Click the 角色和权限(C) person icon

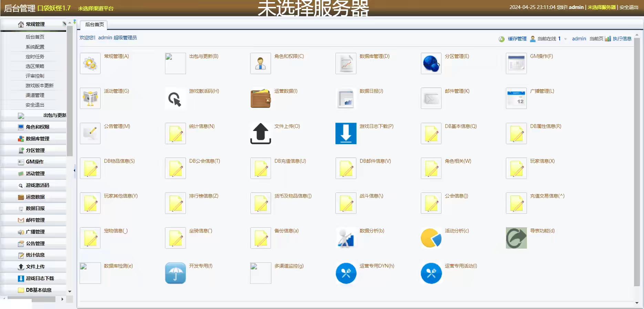coord(261,63)
